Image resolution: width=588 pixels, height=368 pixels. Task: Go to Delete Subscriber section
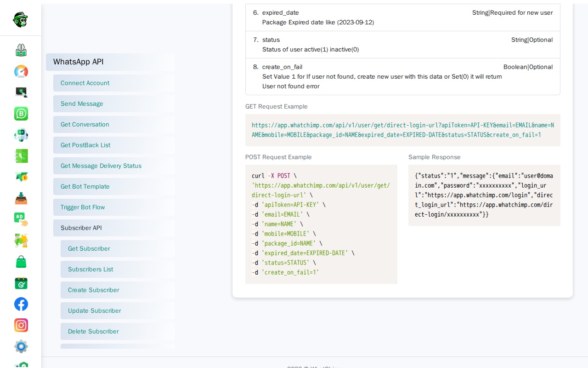118,332
